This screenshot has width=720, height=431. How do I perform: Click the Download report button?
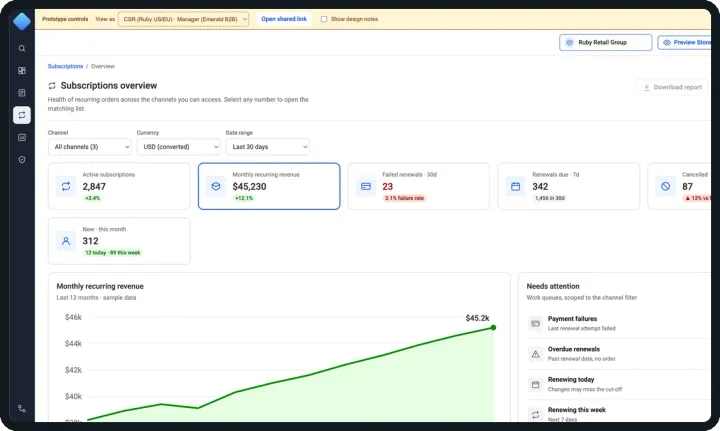[x=673, y=87]
